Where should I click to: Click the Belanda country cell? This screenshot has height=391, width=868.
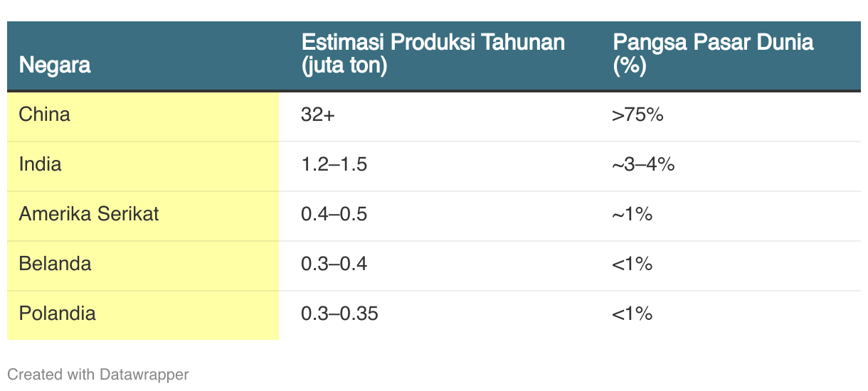[143, 265]
